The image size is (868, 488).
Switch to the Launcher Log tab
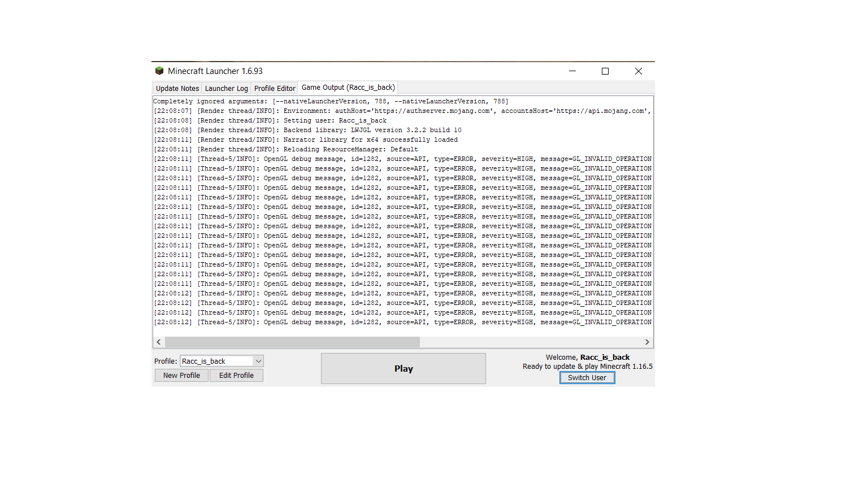[226, 88]
